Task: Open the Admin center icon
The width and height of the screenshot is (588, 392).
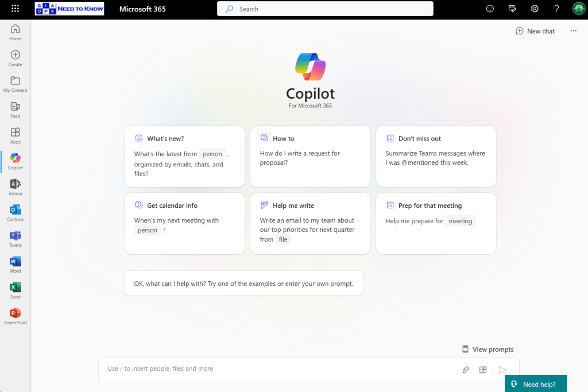Action: click(16, 187)
